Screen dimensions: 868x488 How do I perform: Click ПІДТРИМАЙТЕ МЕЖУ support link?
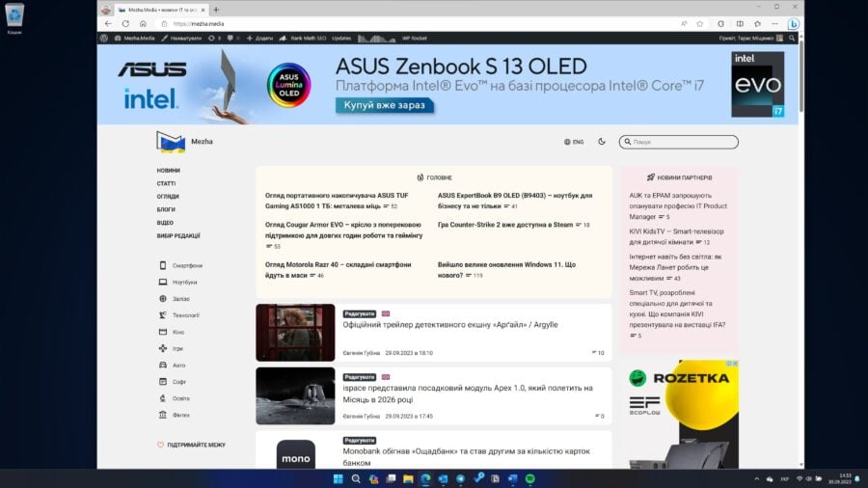[x=192, y=445]
